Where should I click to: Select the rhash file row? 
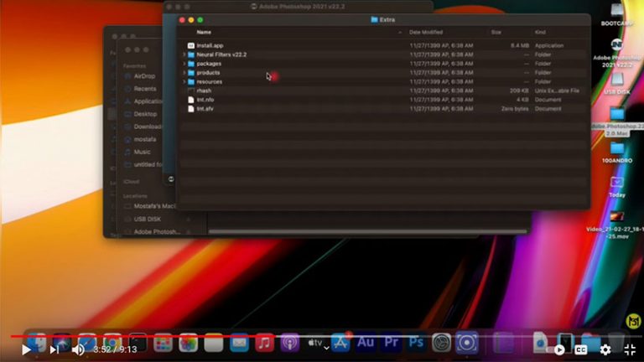[383, 90]
